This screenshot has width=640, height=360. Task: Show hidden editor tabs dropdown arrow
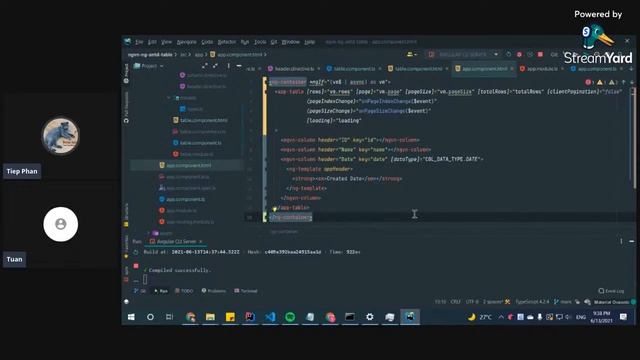click(631, 69)
